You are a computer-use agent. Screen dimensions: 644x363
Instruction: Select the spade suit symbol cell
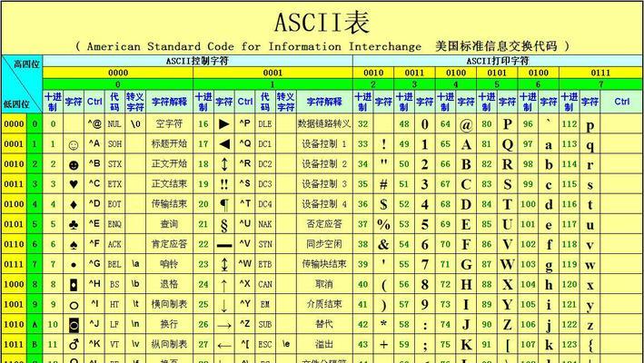[74, 244]
